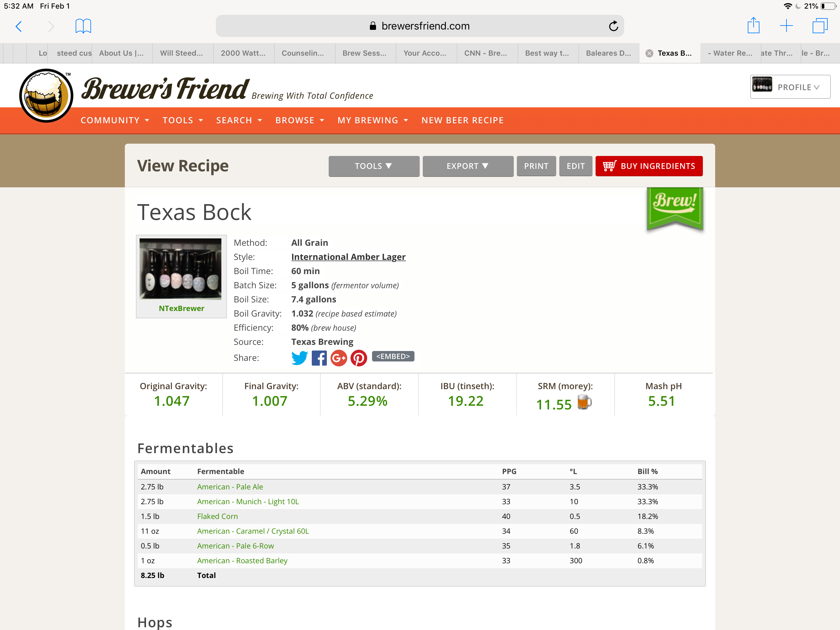Click BUY INGREDIENTS button
Image resolution: width=840 pixels, height=630 pixels.
coord(649,166)
